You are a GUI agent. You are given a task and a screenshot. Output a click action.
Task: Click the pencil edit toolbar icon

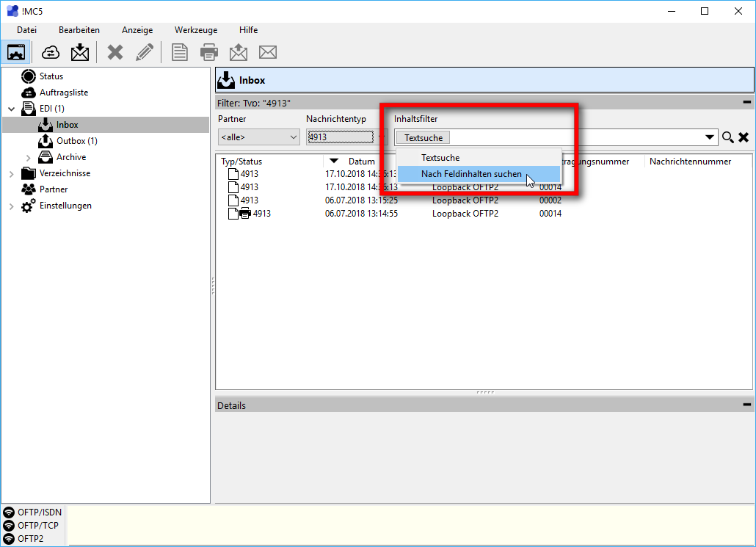pos(145,52)
